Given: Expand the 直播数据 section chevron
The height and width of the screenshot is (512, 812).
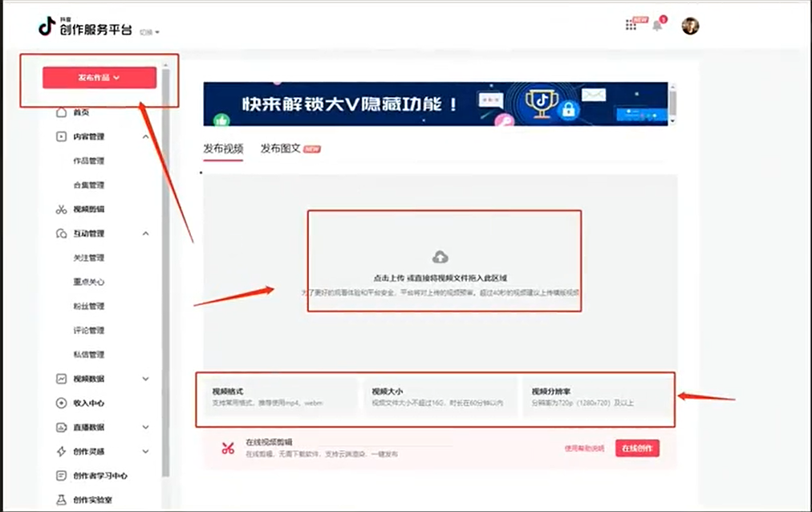Looking at the screenshot, I should (x=145, y=427).
